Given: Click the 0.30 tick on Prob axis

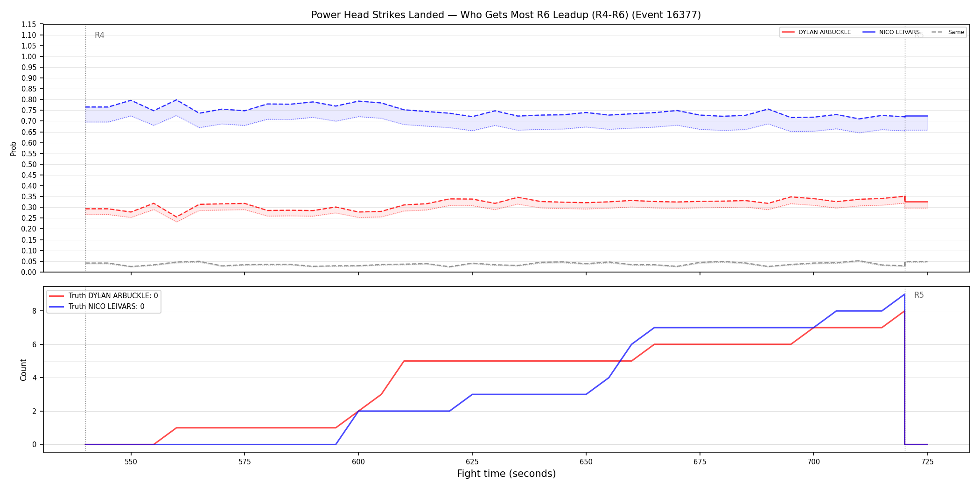Looking at the screenshot, I should (28, 207).
